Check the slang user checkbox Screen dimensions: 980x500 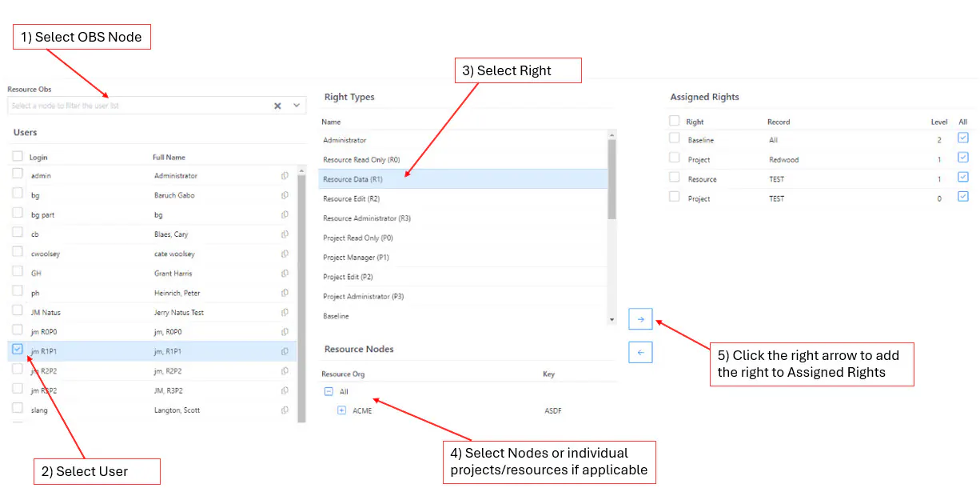[x=18, y=408]
